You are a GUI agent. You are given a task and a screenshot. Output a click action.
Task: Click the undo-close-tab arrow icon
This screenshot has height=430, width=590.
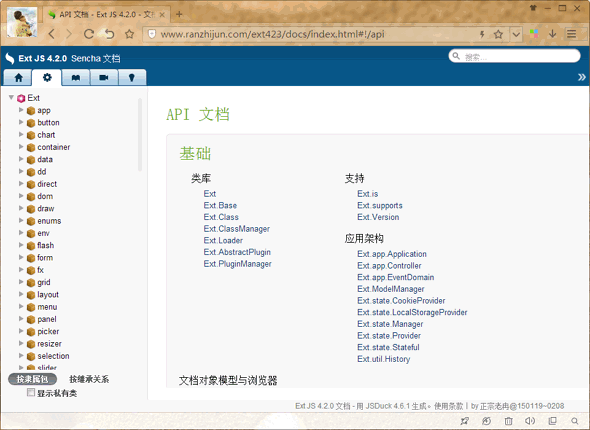(109, 34)
